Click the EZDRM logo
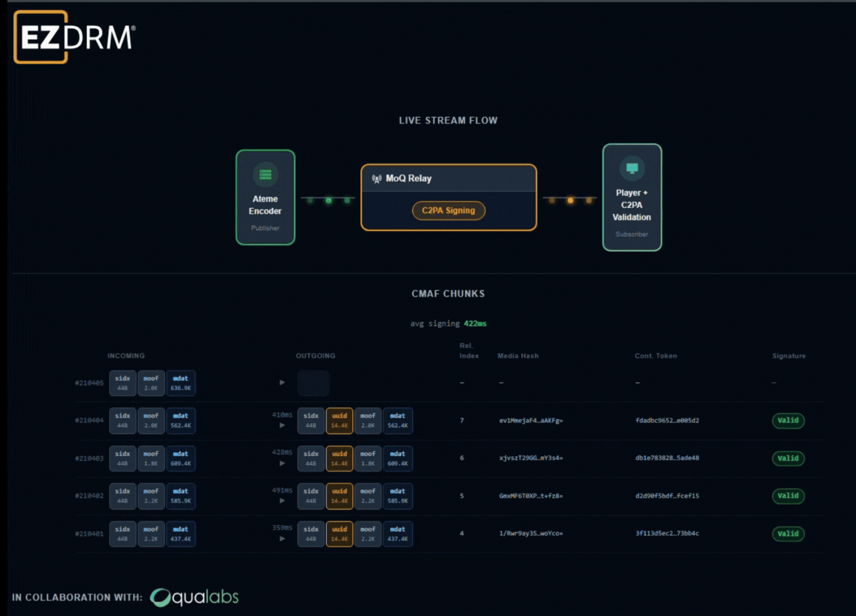This screenshot has width=856, height=616. (74, 37)
